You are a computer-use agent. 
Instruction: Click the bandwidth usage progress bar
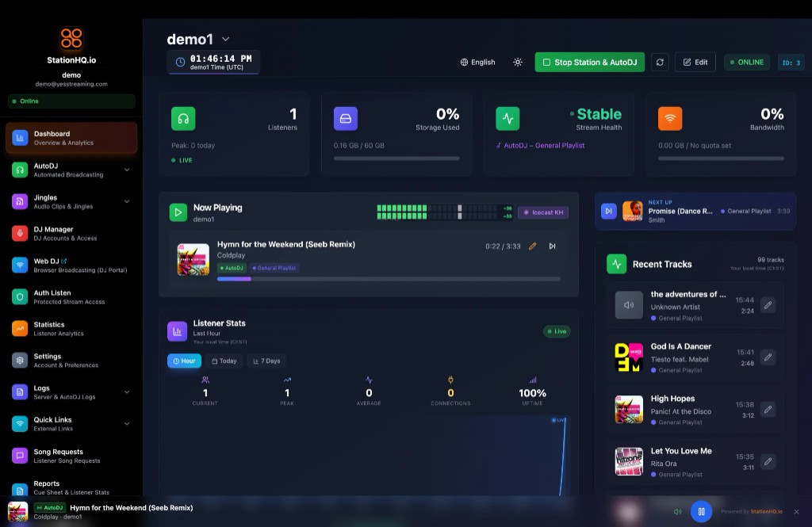721,158
